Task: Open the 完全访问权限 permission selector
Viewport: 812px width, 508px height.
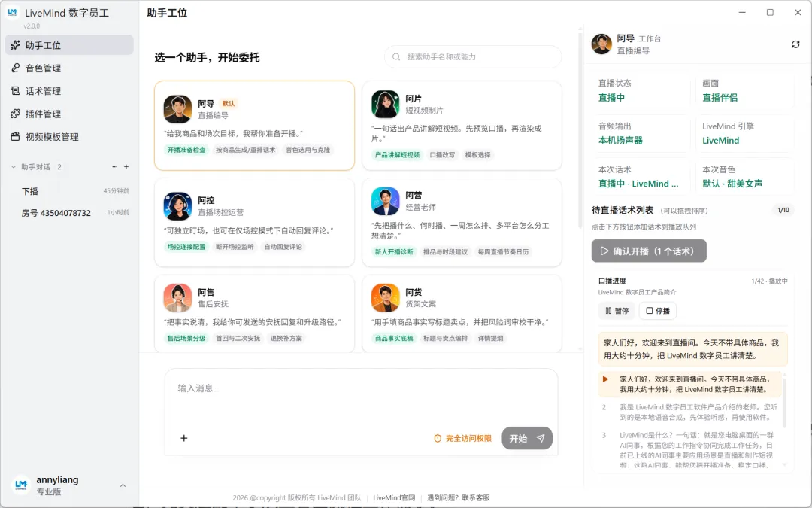Action: (x=462, y=439)
